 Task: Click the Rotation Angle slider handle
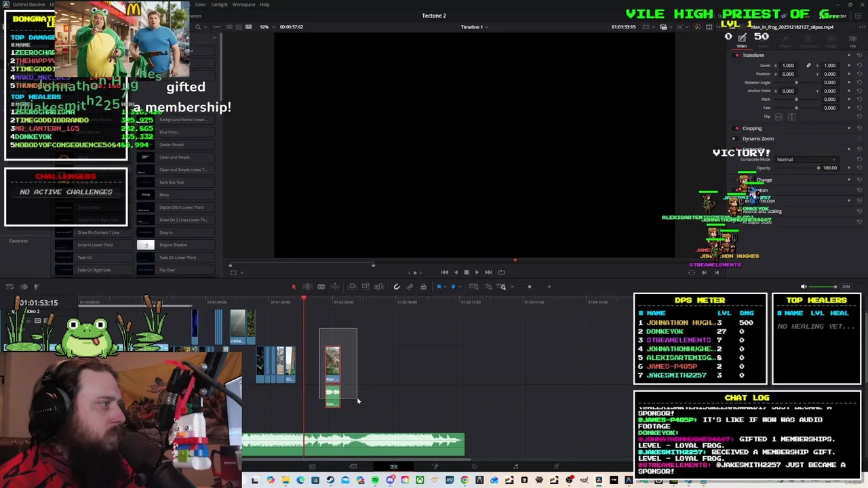click(x=796, y=83)
